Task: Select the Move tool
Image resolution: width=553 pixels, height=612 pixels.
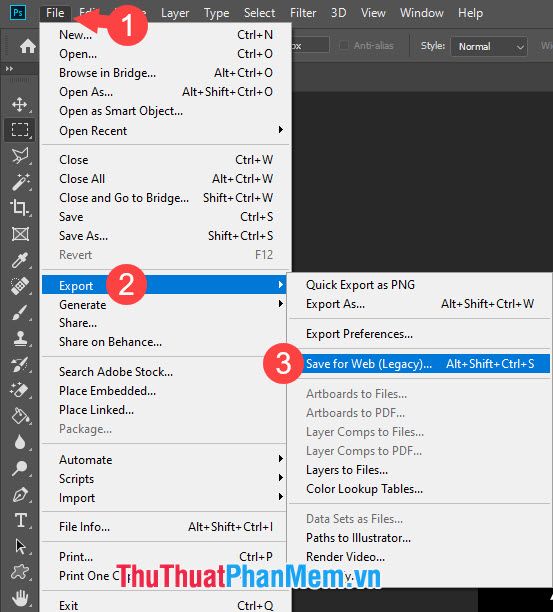Action: [x=20, y=104]
